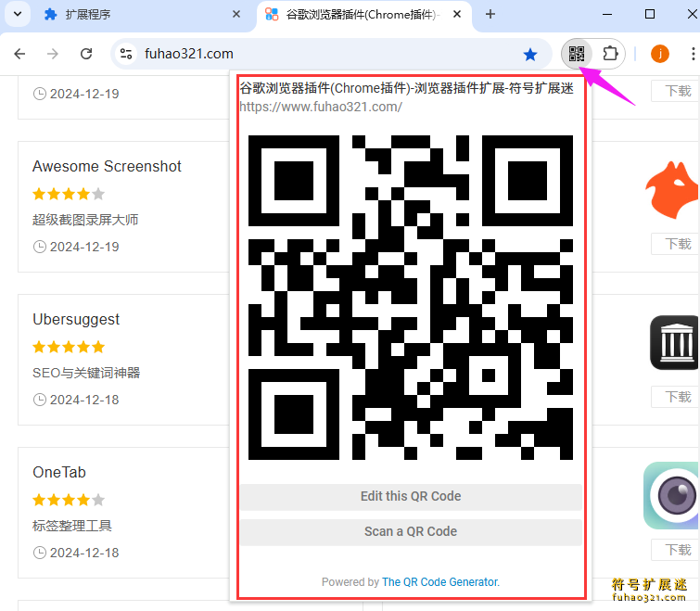The height and width of the screenshot is (611, 700).
Task: Open The QR Code Generator link
Action: pyautogui.click(x=440, y=582)
